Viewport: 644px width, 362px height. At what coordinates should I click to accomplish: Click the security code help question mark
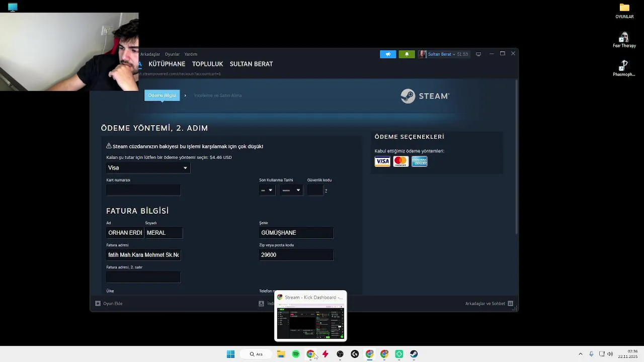(x=326, y=191)
